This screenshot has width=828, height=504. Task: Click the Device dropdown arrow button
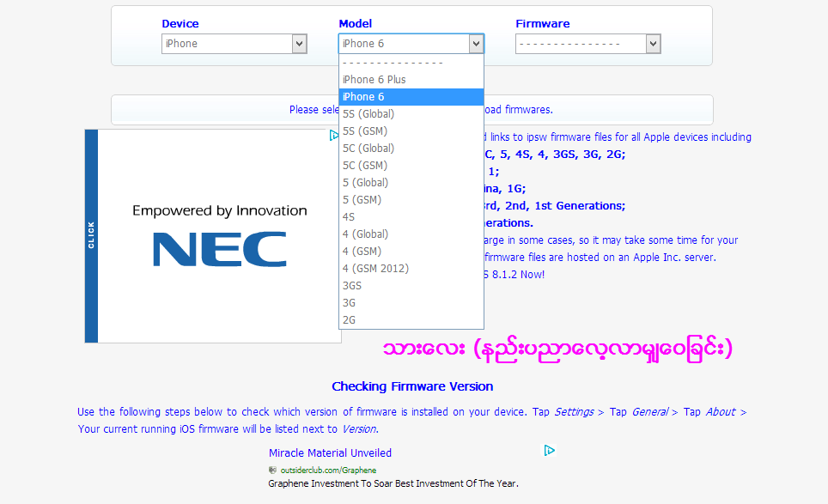click(300, 44)
